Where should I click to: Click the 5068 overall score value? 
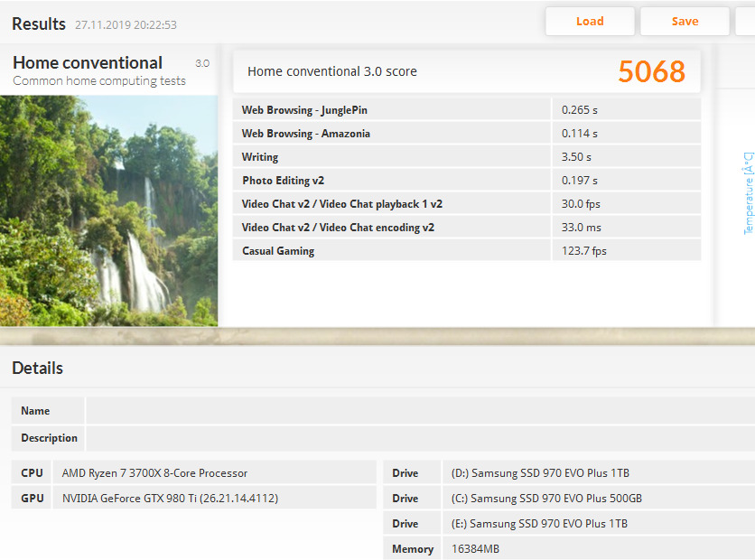click(x=651, y=71)
